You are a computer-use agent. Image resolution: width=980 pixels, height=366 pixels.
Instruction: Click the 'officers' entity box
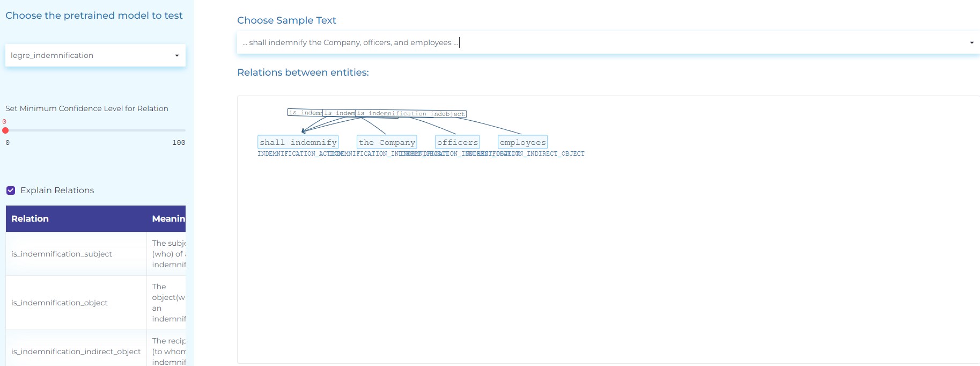click(457, 142)
